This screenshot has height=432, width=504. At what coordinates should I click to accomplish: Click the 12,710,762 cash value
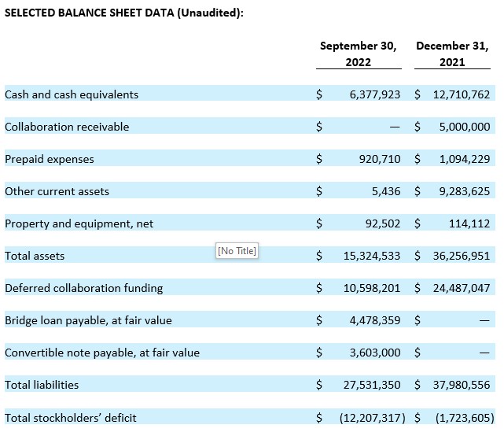[461, 94]
